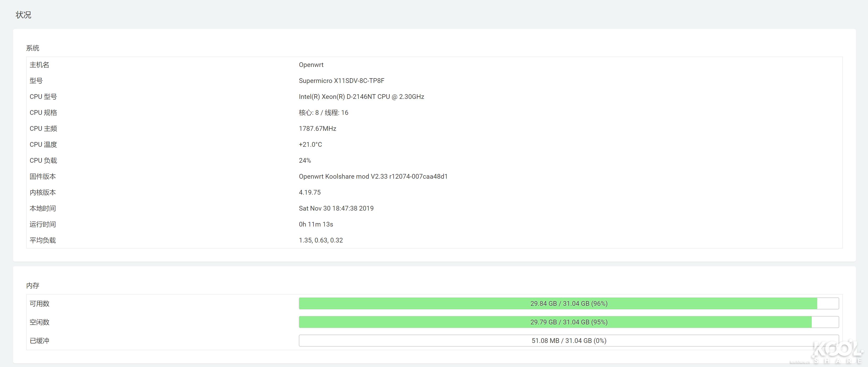Click the 内存 section title
This screenshot has width=868, height=367.
pyautogui.click(x=33, y=286)
